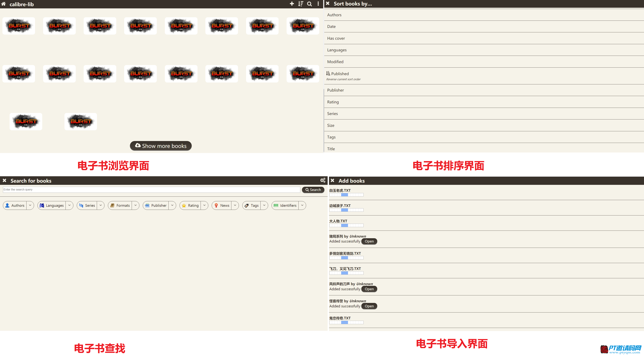
Task: Click the Formats book icon in search filters
Action: pos(113,205)
